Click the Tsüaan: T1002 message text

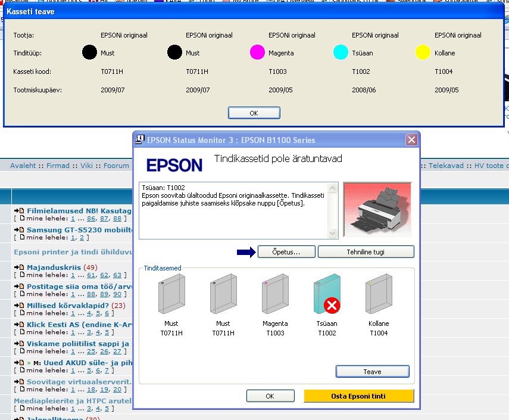163,188
